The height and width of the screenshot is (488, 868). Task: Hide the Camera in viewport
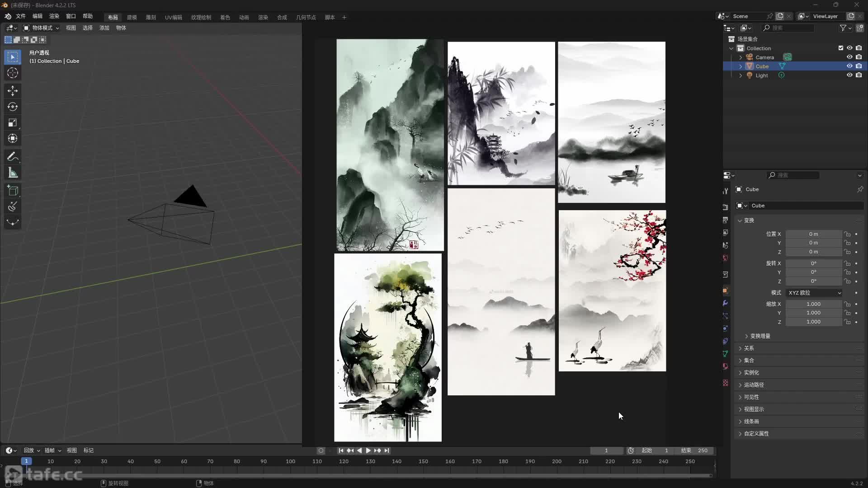849,57
